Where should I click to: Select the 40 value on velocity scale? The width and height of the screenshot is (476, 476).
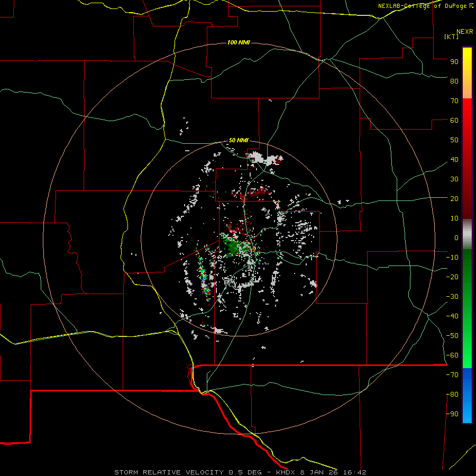click(454, 159)
